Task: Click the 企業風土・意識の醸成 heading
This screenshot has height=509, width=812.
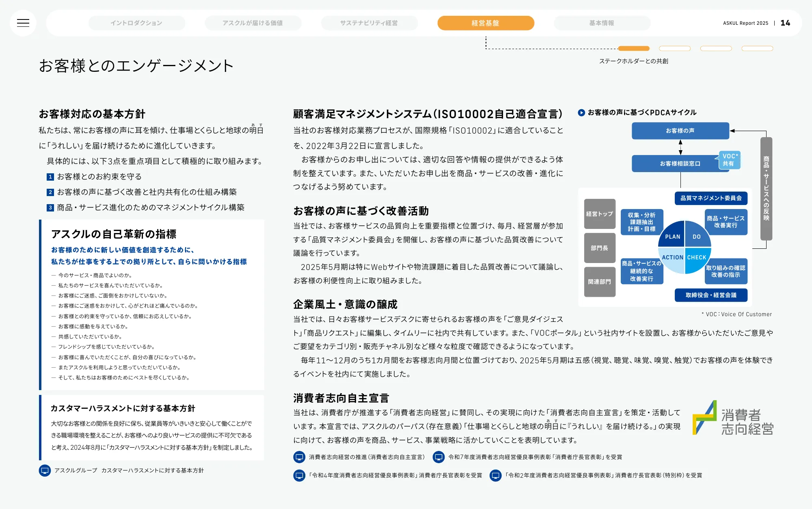Action: coord(346,304)
